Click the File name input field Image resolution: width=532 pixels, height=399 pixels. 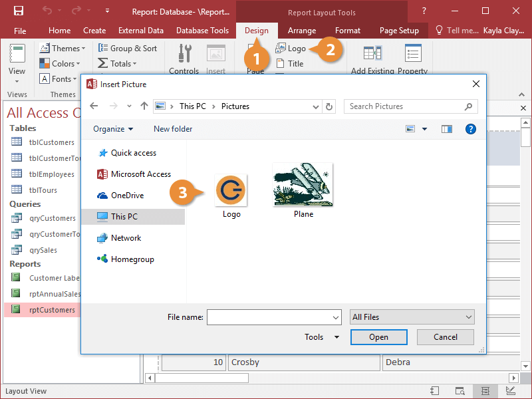click(x=273, y=317)
